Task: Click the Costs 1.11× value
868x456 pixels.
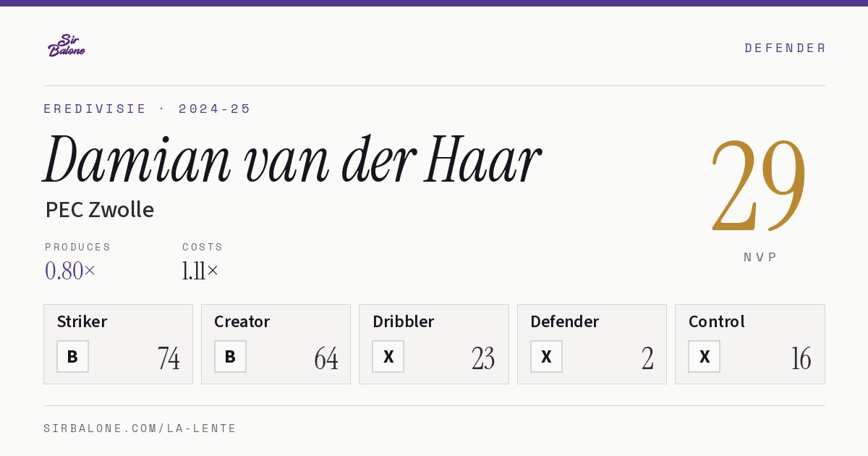Action: (200, 271)
